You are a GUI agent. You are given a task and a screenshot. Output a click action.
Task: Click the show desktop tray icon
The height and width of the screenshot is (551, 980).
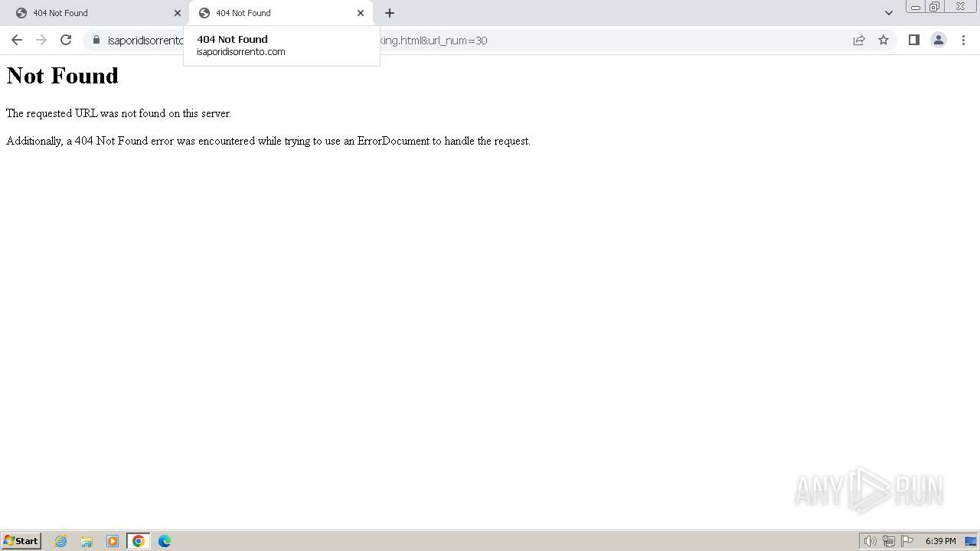coord(971,541)
